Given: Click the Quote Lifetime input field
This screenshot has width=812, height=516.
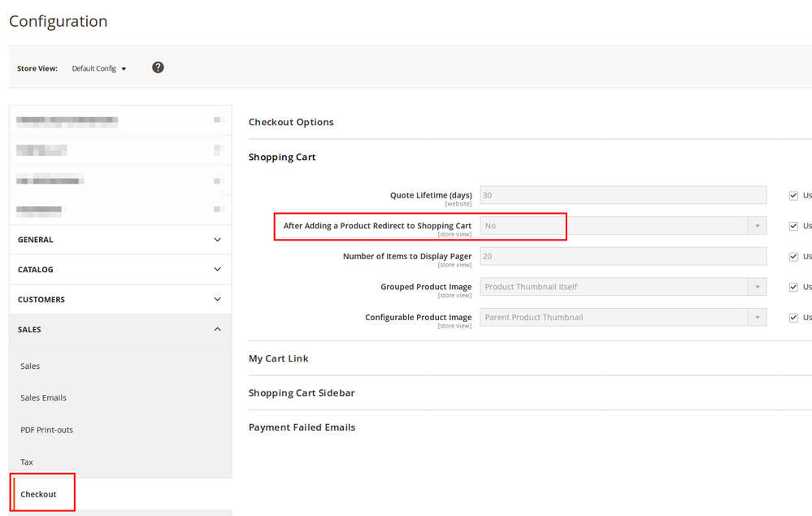Looking at the screenshot, I should coord(623,195).
